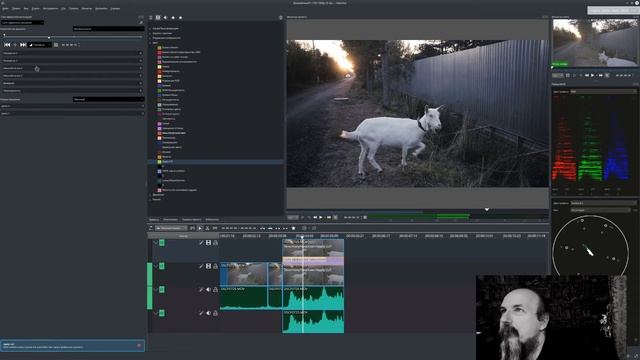Select the second tab below the effects list
Screen dimensions: 640x360
[x=171, y=220]
